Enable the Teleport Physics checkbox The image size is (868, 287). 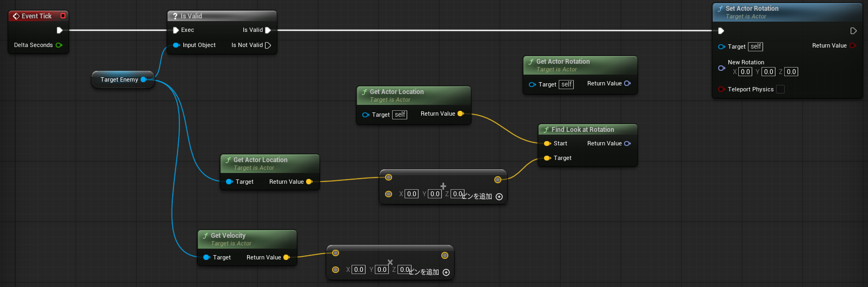pos(780,90)
